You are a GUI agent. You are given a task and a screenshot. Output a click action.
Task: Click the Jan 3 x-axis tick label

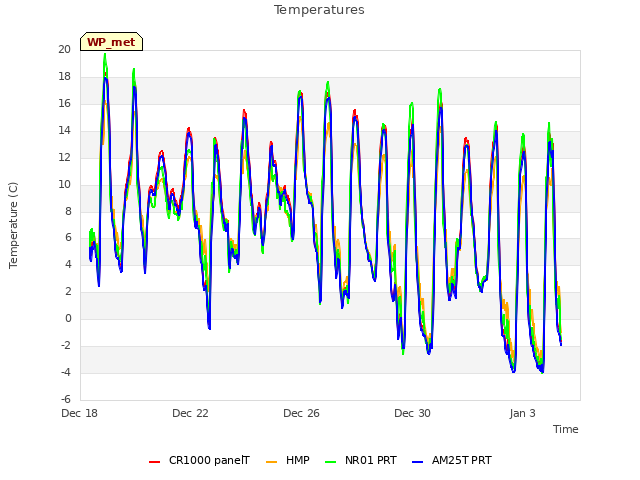click(522, 413)
